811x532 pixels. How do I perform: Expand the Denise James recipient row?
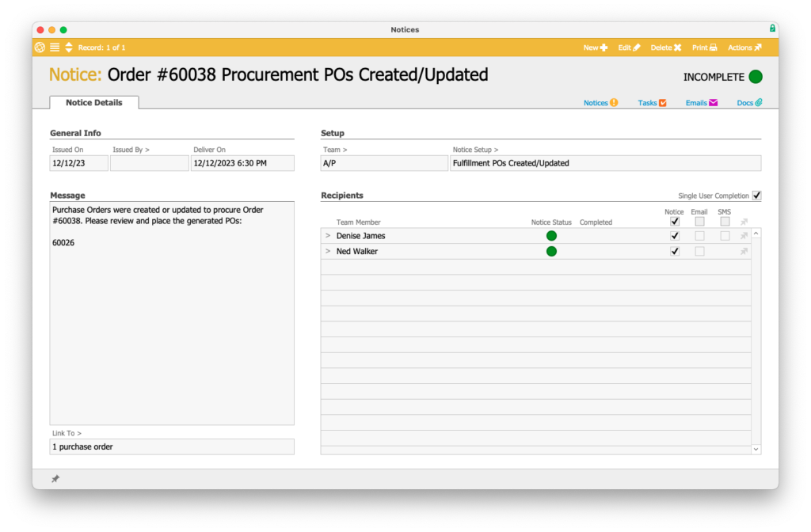point(327,235)
